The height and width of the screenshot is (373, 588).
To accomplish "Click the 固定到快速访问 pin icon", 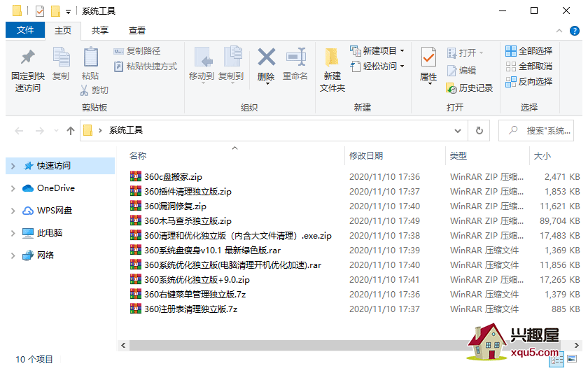I will click(x=28, y=57).
